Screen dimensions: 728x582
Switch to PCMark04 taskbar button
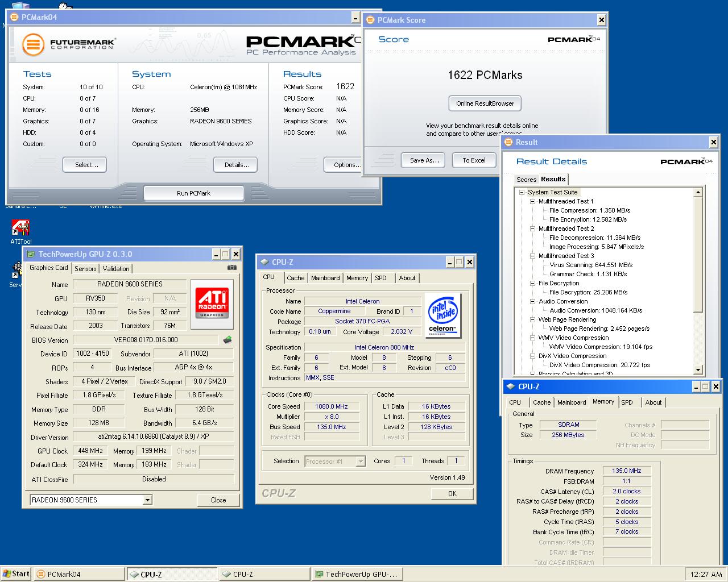pyautogui.click(x=79, y=574)
